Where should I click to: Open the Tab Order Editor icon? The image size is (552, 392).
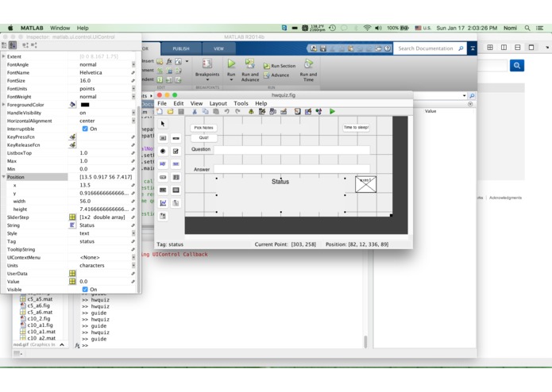tap(273, 111)
